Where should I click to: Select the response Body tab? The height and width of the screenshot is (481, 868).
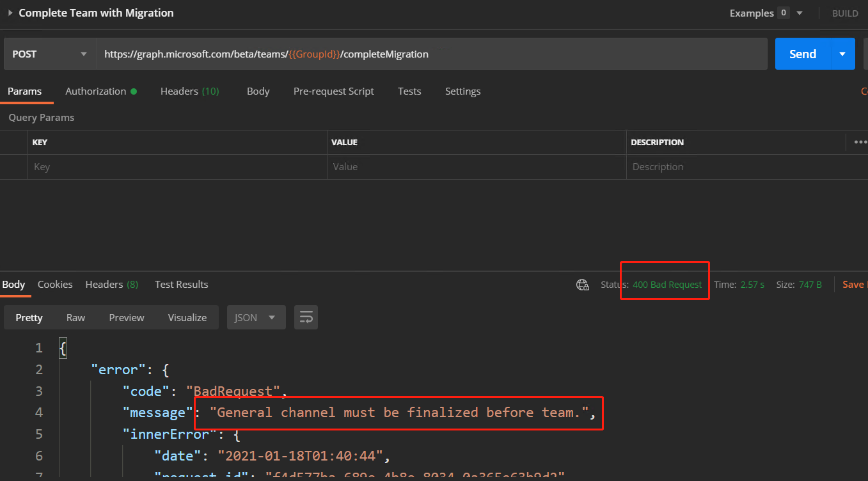pyautogui.click(x=13, y=285)
